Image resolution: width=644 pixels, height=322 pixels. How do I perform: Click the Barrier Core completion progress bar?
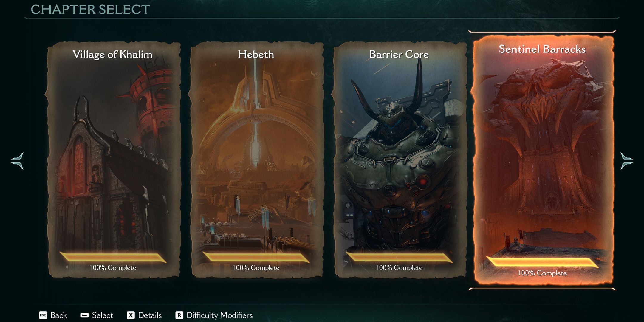click(399, 257)
